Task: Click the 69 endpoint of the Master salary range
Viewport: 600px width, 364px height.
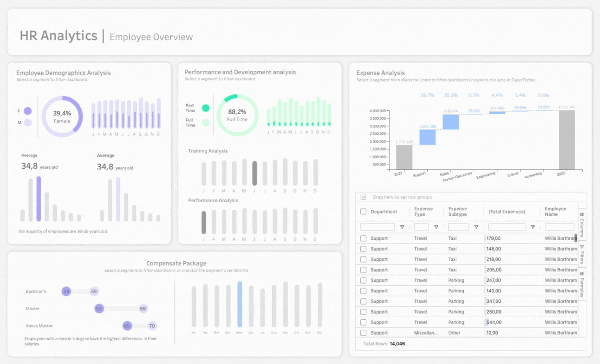Action: point(143,308)
